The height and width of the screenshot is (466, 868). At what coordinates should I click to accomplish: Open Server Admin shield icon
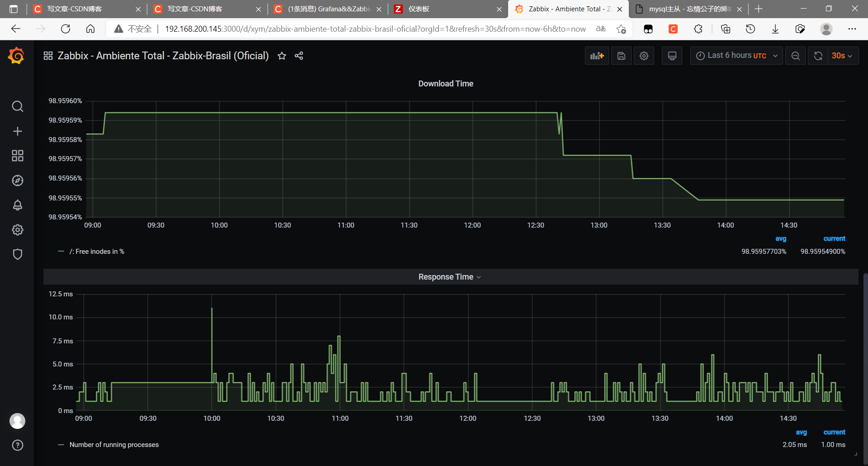[x=17, y=254]
